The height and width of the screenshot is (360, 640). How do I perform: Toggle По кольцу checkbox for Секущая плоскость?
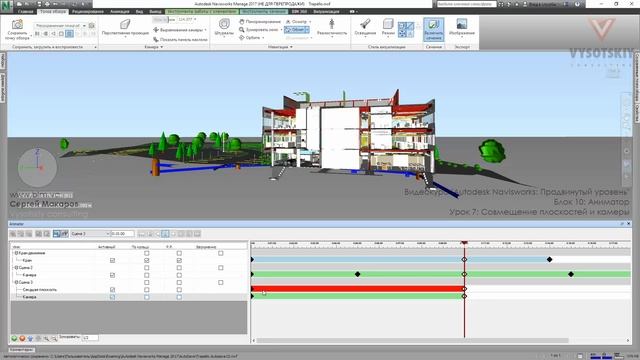[147, 290]
